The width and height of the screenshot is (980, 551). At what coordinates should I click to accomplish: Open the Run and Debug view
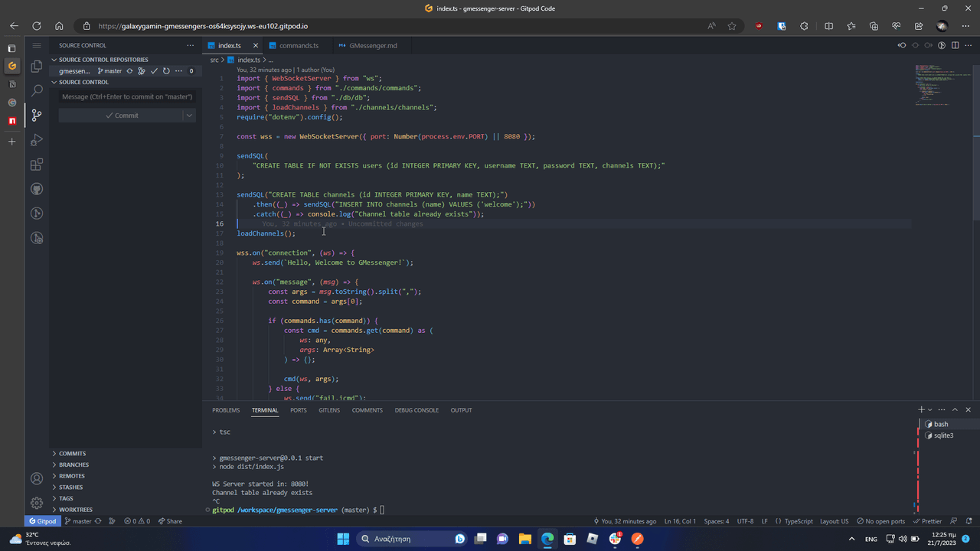tap(36, 140)
